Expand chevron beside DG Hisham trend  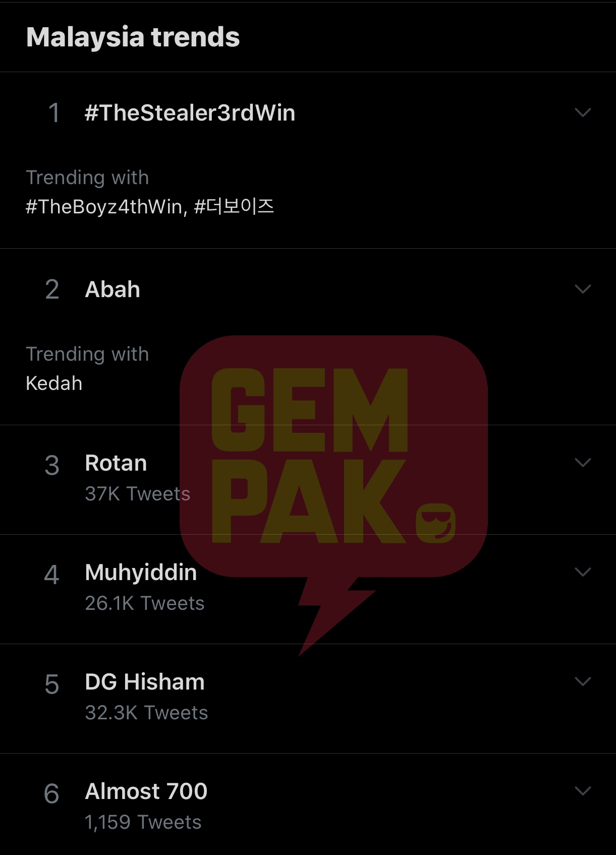583,681
